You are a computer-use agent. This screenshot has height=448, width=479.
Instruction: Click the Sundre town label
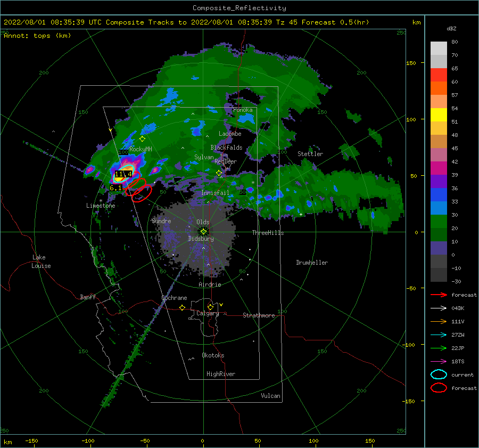click(x=161, y=221)
